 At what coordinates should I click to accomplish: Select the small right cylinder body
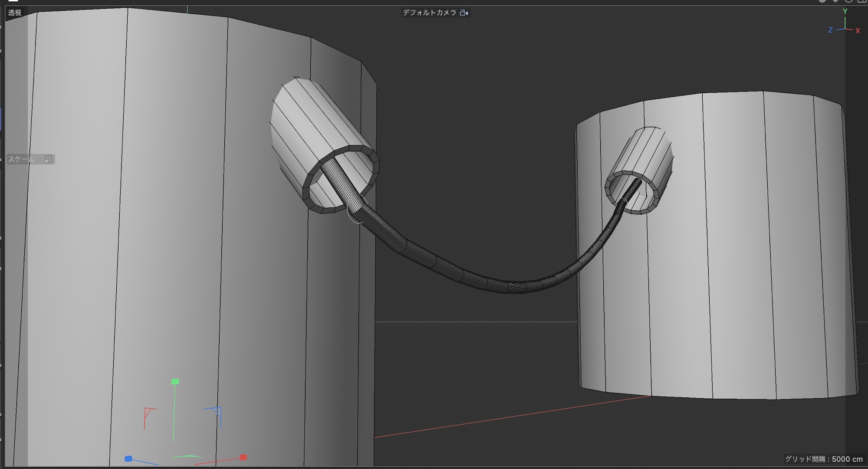(x=738, y=282)
